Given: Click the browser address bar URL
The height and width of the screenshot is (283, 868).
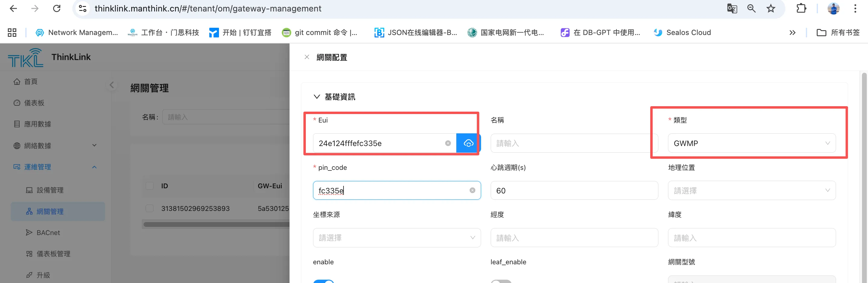Looking at the screenshot, I should click(x=208, y=8).
